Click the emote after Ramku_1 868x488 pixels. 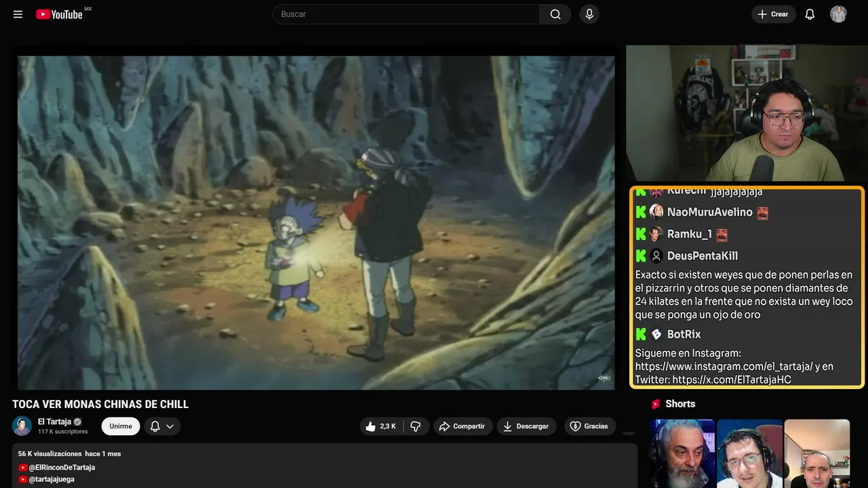[722, 235]
